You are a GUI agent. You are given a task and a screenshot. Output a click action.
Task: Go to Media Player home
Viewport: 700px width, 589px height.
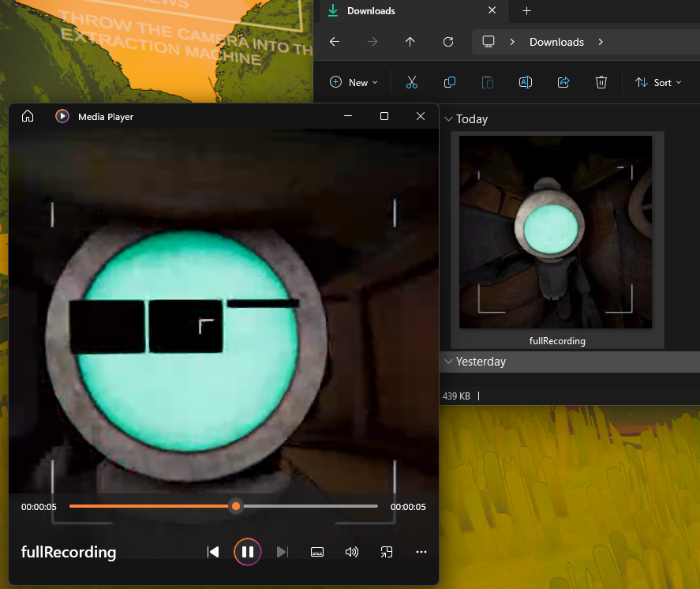28,116
